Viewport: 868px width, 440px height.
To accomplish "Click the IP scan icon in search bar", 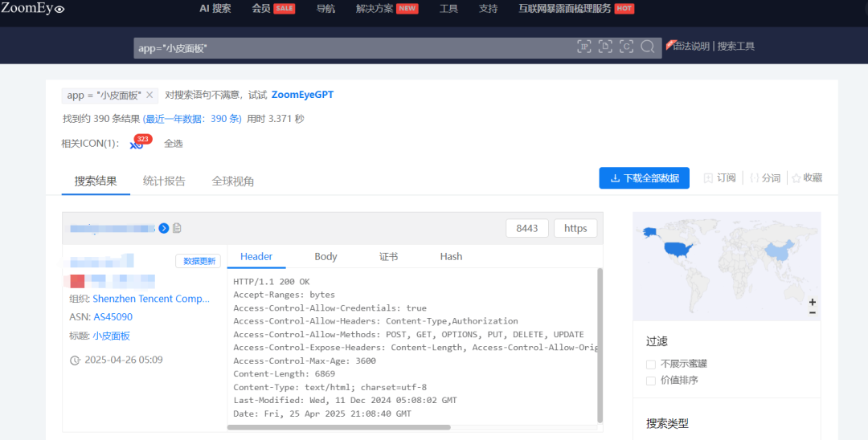I will [x=584, y=47].
